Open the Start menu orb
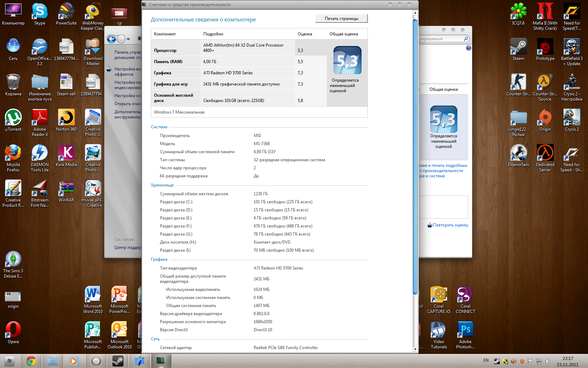 tap(9, 361)
